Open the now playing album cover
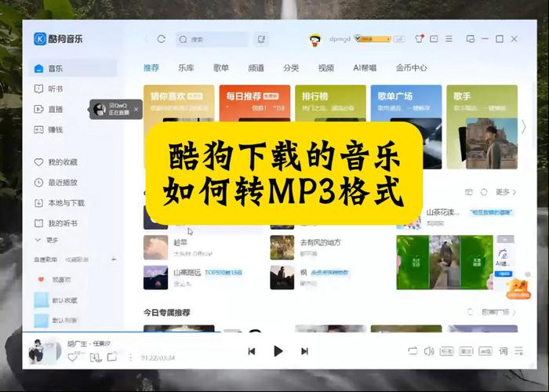 (45, 351)
